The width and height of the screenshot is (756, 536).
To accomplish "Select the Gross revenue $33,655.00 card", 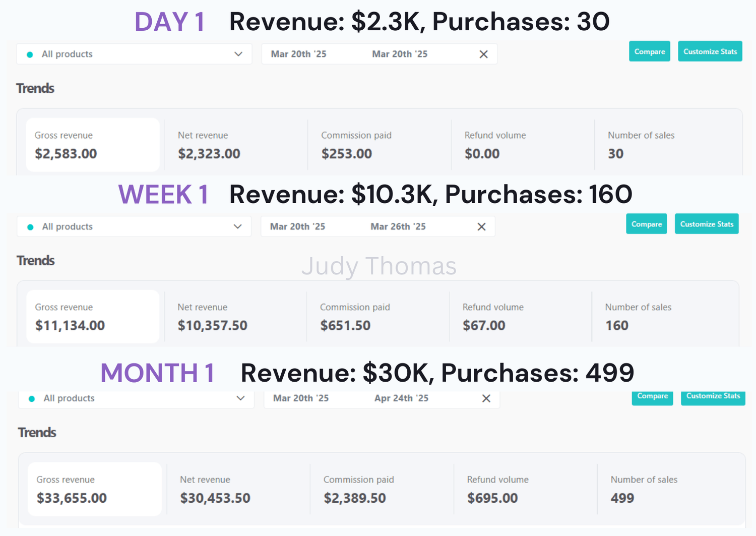I will coord(95,489).
